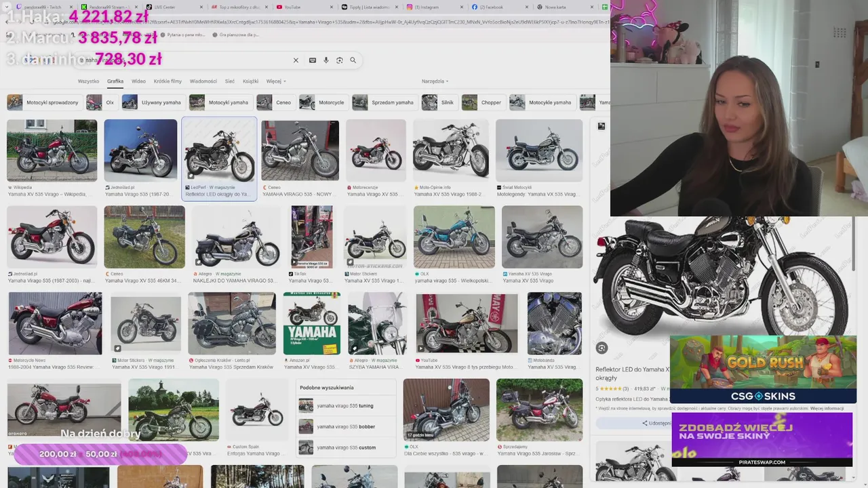Search by image with the Lens icon
The height and width of the screenshot is (488, 868).
340,60
